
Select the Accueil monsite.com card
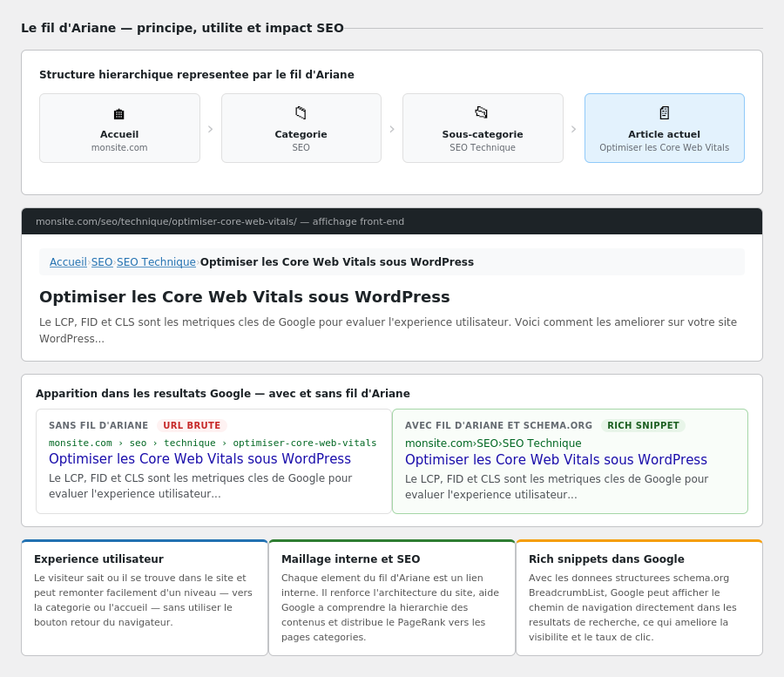[x=119, y=128]
